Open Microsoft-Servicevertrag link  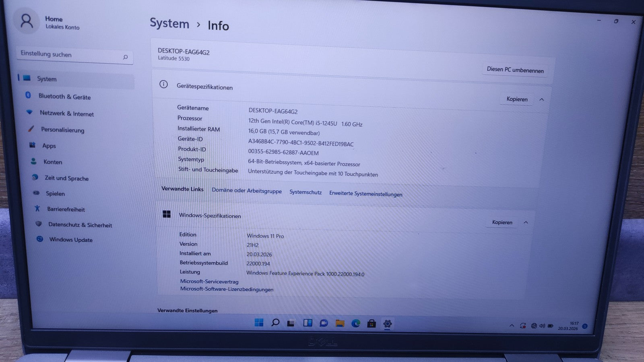209,282
